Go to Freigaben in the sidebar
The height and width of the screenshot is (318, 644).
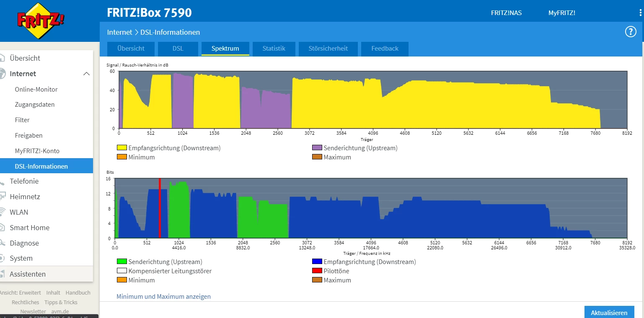[28, 136]
